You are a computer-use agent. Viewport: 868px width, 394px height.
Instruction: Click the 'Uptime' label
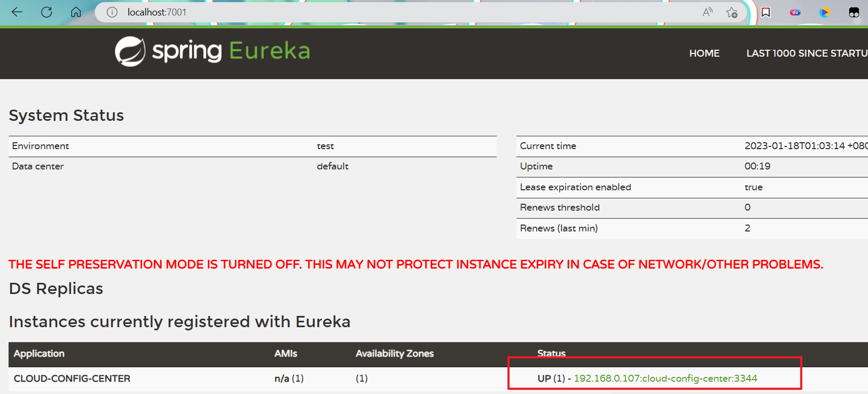536,166
